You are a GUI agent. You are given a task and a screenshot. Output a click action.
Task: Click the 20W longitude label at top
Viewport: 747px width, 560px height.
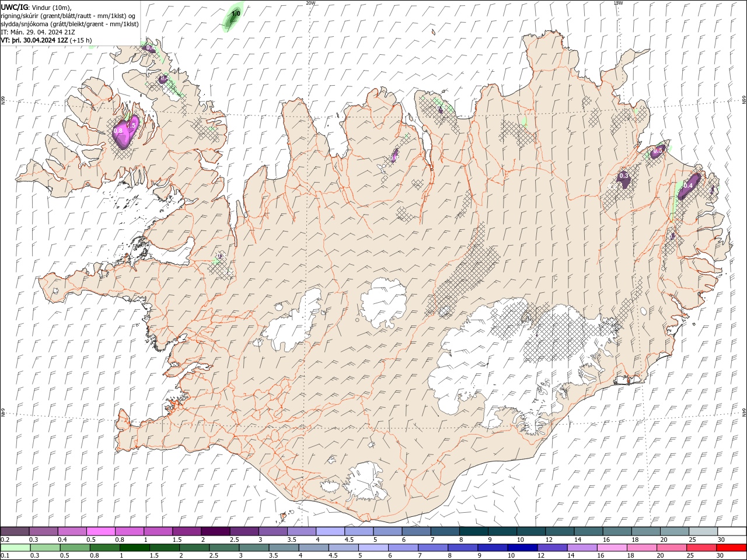[310, 3]
